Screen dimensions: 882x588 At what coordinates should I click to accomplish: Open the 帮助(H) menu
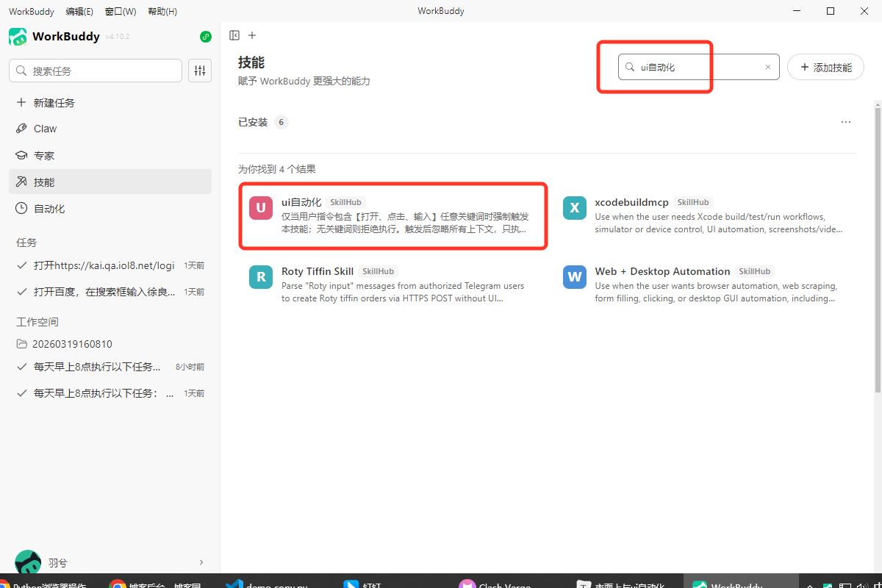tap(162, 11)
